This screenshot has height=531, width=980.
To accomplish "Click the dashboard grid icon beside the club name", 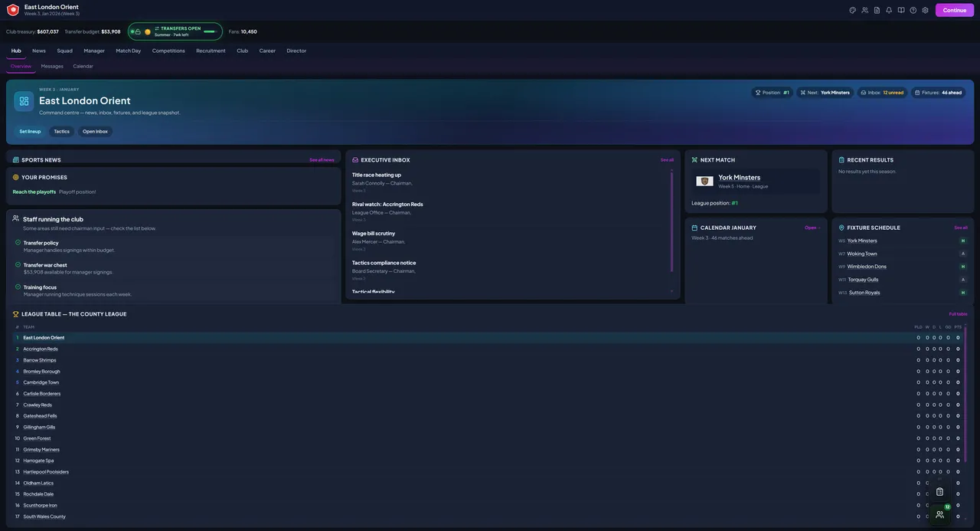I will (24, 101).
